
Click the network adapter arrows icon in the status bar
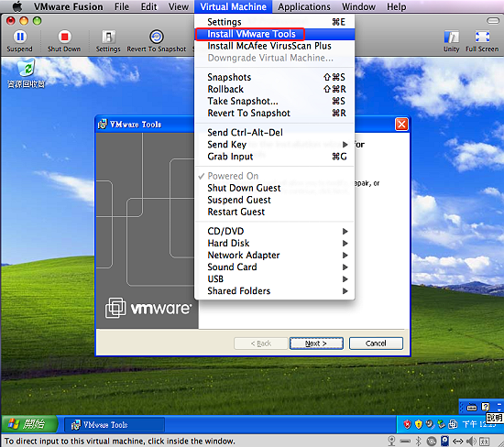[457, 442]
